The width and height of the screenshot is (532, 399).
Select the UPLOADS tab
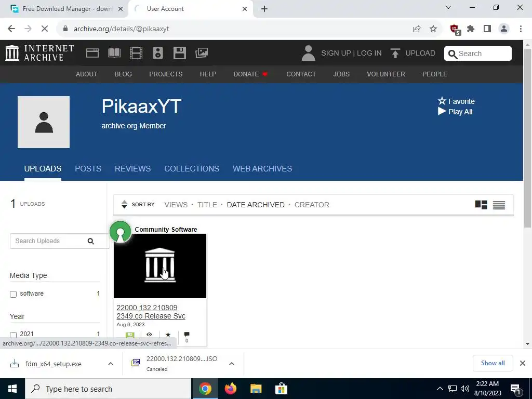43,169
